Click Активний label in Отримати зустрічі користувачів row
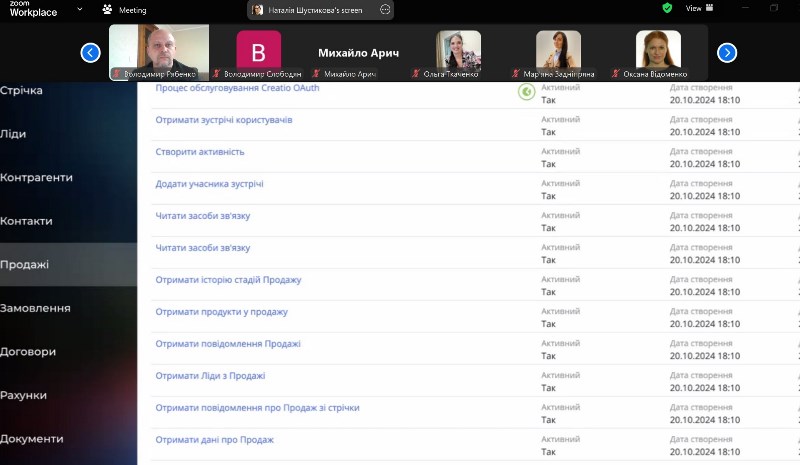 [561, 119]
